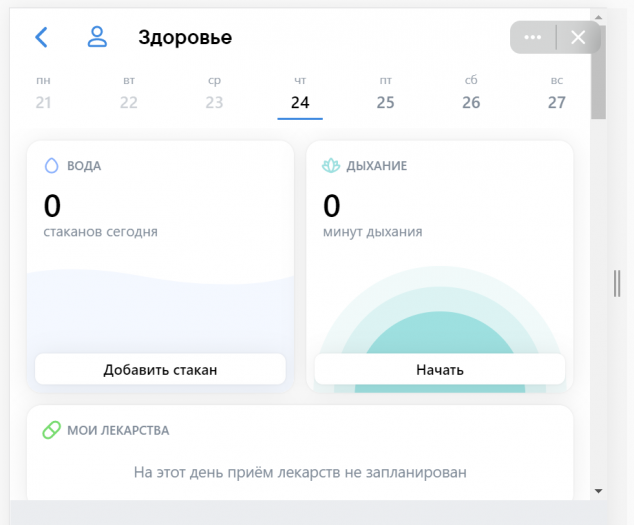
Task: Select Tuesday the 22nd
Action: (x=129, y=93)
